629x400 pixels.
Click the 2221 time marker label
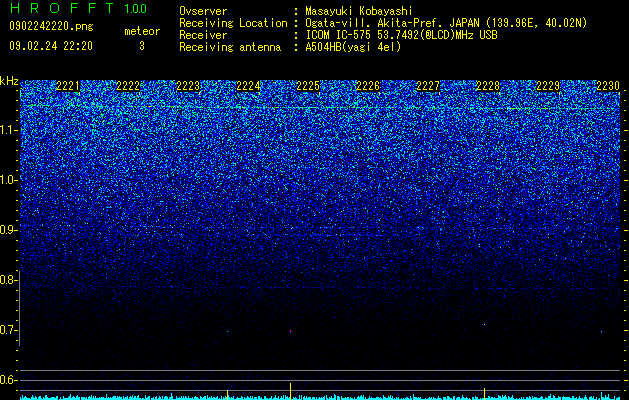tap(68, 86)
